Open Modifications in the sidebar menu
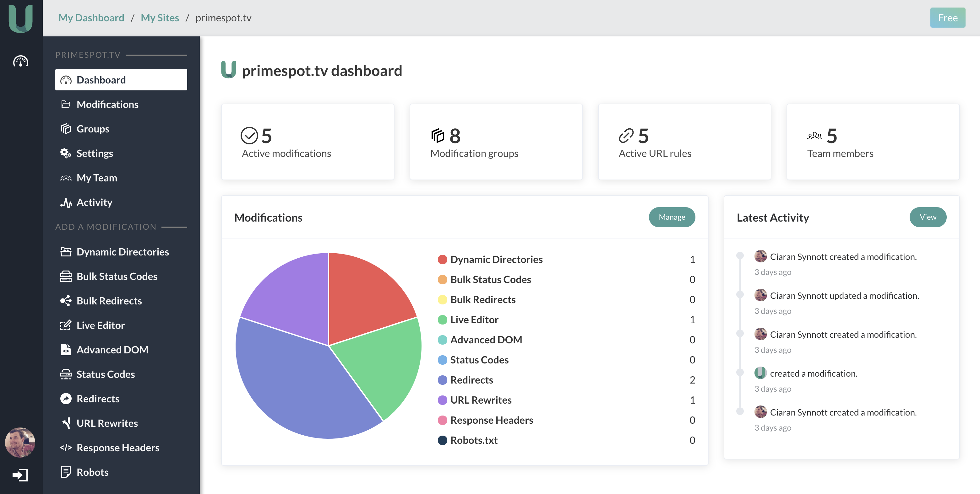Screen dimensions: 980x494 tap(121, 104)
